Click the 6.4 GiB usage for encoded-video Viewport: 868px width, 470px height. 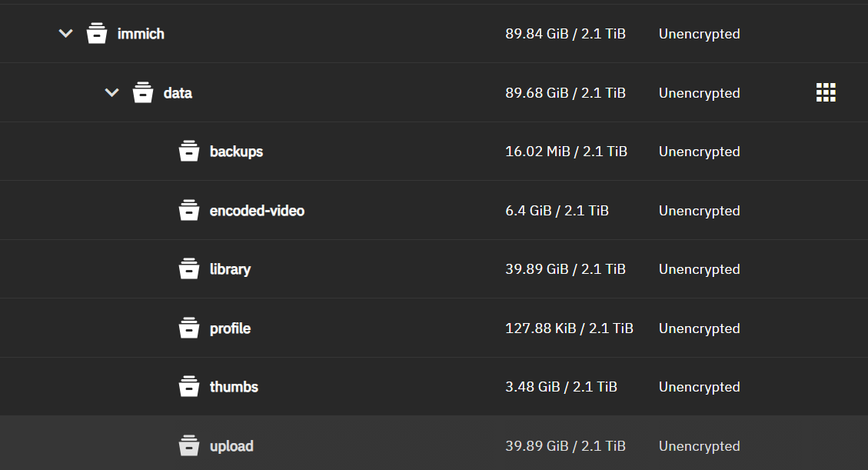(557, 210)
